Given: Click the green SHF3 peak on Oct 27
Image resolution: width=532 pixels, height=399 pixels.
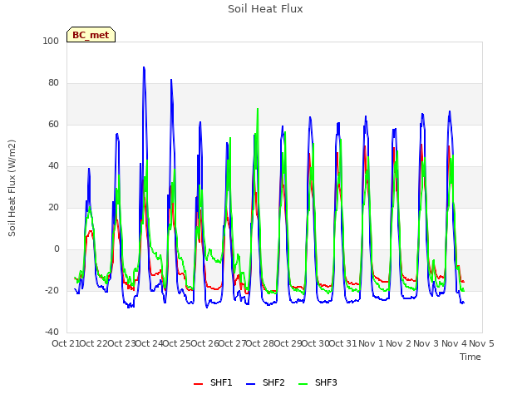Looking at the screenshot, I should pos(258,109).
